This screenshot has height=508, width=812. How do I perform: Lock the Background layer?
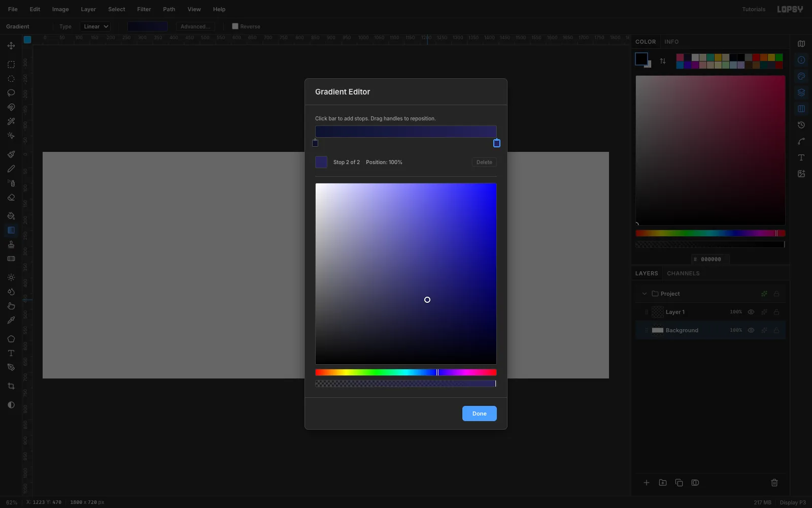click(x=776, y=330)
